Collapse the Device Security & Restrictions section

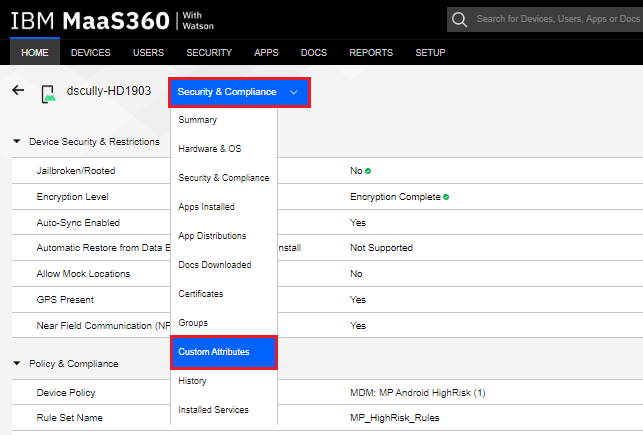point(17,141)
